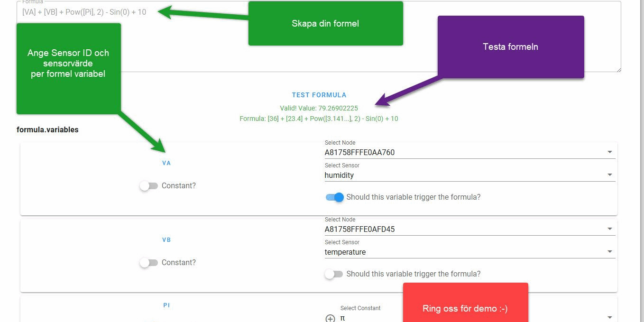The width and height of the screenshot is (644, 322).
Task: Click the PI variable label
Action: pos(166,305)
